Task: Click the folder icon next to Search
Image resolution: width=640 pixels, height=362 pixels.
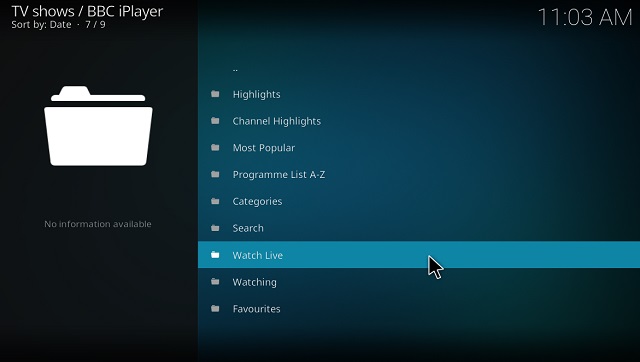Action: point(215,228)
